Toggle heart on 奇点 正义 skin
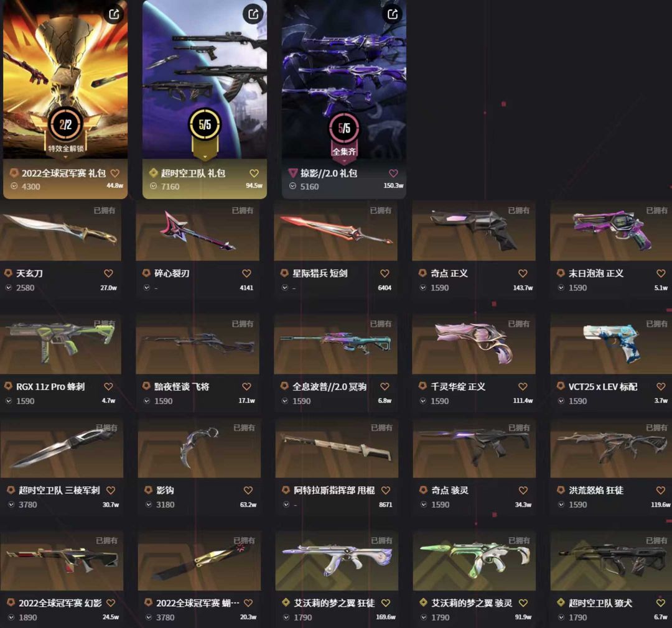The height and width of the screenshot is (628, 672). coord(523,274)
